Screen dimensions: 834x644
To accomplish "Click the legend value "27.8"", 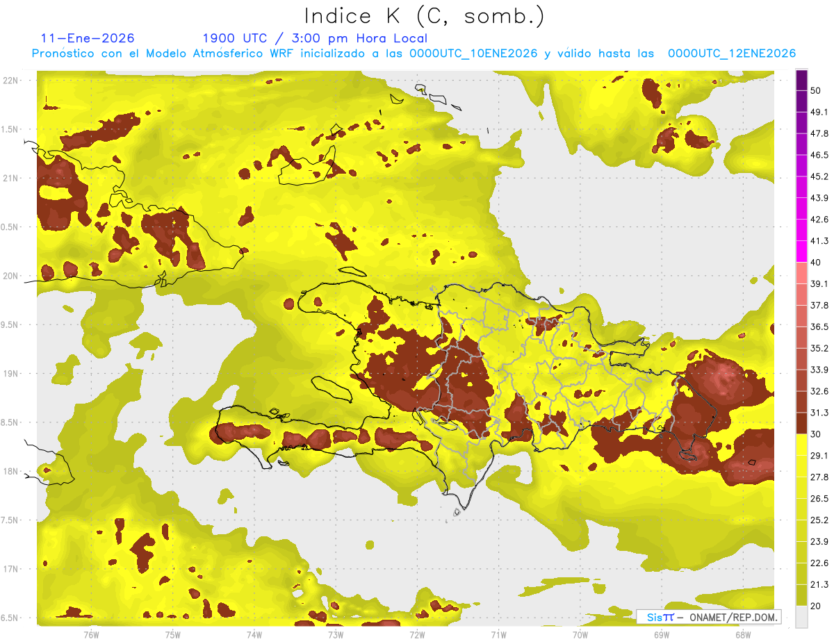I will tap(819, 477).
